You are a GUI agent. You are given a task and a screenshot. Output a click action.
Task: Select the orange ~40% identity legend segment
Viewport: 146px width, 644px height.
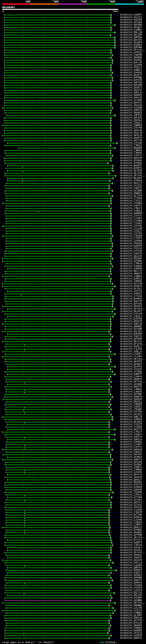coord(45,4)
